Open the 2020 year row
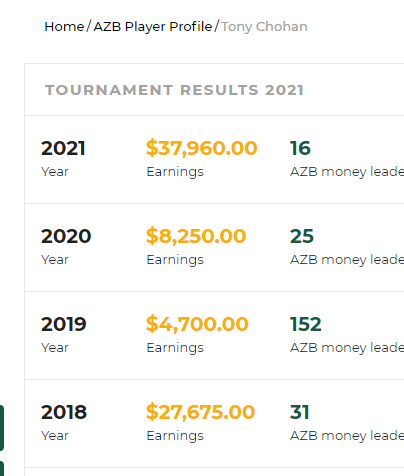This screenshot has width=404, height=476. click(214, 248)
